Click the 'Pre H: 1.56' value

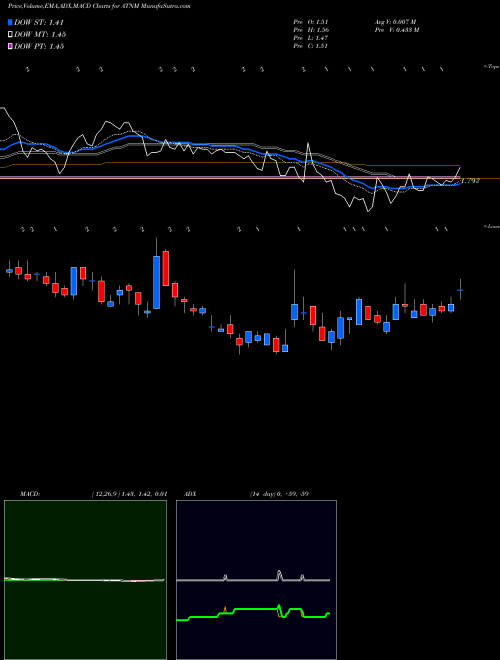[x=311, y=30]
